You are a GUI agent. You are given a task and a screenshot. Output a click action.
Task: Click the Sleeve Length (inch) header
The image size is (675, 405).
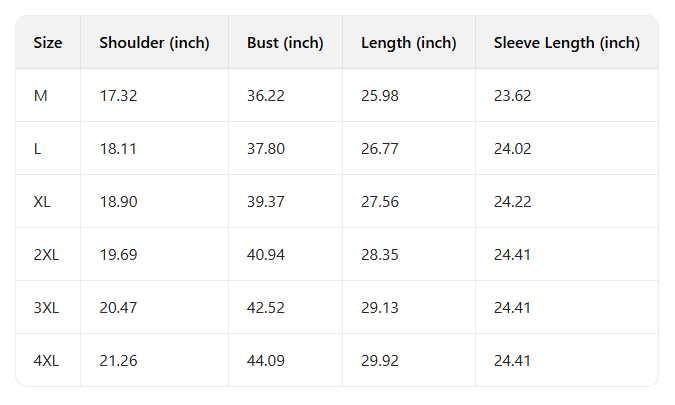click(566, 43)
